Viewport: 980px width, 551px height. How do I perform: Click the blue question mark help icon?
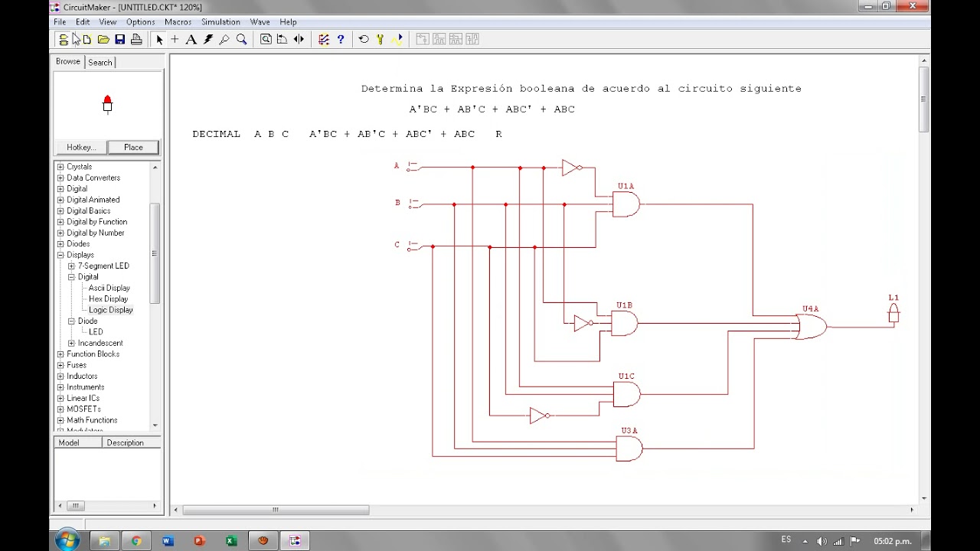point(341,39)
